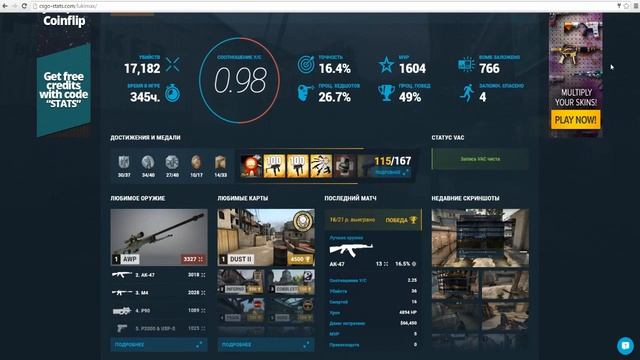Select the P90 weapon row
Viewport: 640px width, 360px height.
point(159,311)
